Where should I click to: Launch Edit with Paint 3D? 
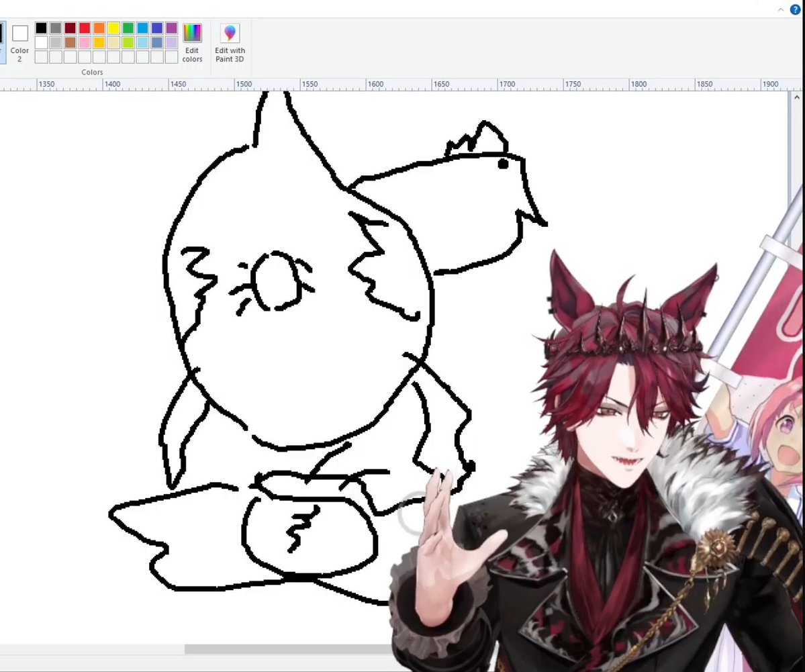(x=230, y=43)
